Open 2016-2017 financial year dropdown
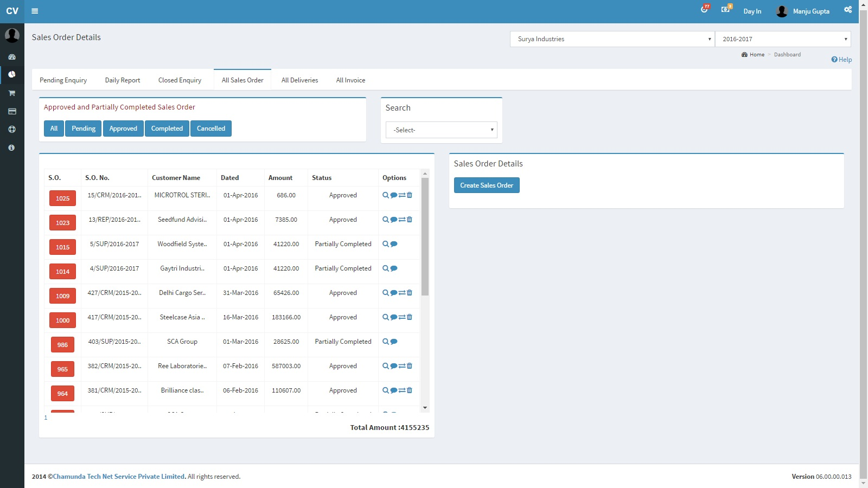 pyautogui.click(x=783, y=39)
